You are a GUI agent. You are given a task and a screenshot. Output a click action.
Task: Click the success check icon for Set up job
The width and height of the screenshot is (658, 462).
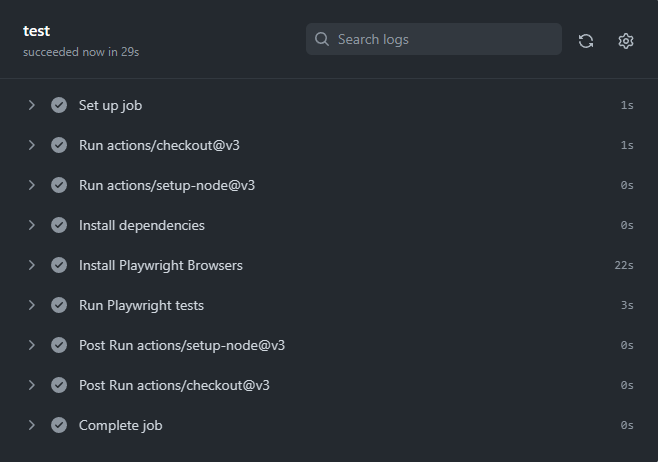[x=59, y=105]
